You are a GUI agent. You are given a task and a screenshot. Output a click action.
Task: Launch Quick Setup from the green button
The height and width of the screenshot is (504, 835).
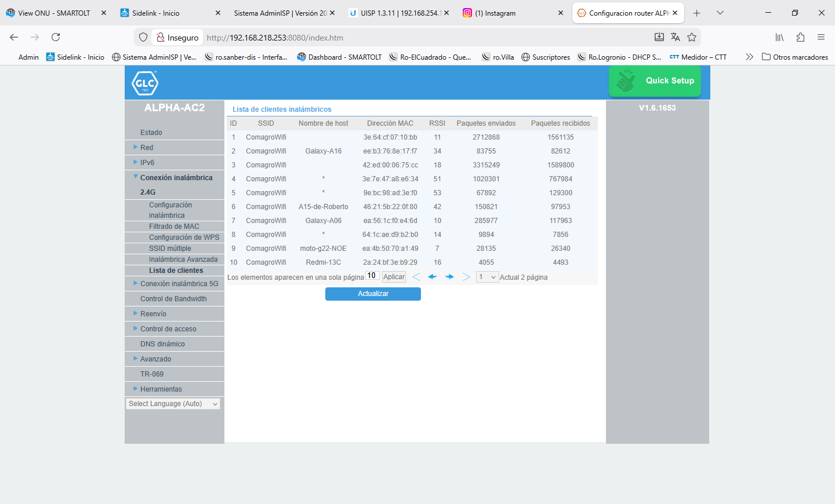[655, 81]
